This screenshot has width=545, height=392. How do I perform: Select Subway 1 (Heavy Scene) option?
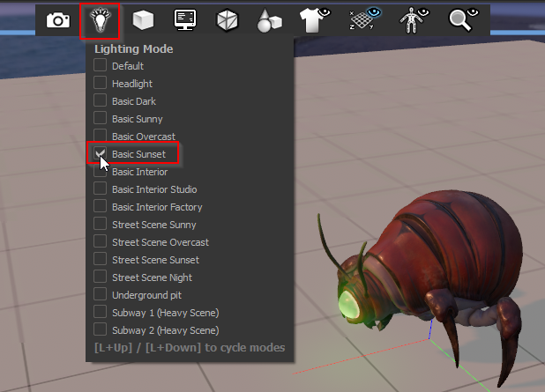pyautogui.click(x=101, y=313)
